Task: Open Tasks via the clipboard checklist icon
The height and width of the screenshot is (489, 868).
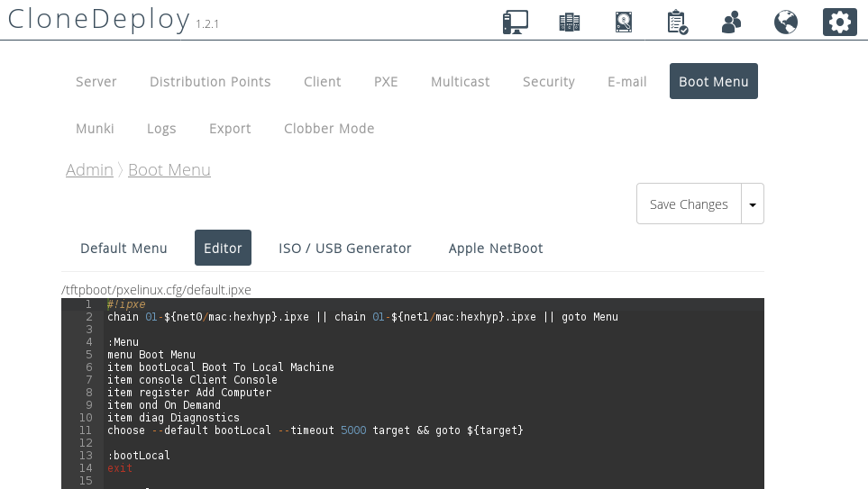Action: (x=677, y=22)
